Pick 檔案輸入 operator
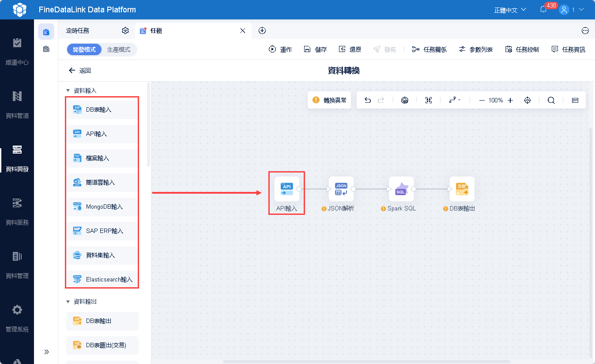Image resolution: width=595 pixels, height=364 pixels. [102, 158]
